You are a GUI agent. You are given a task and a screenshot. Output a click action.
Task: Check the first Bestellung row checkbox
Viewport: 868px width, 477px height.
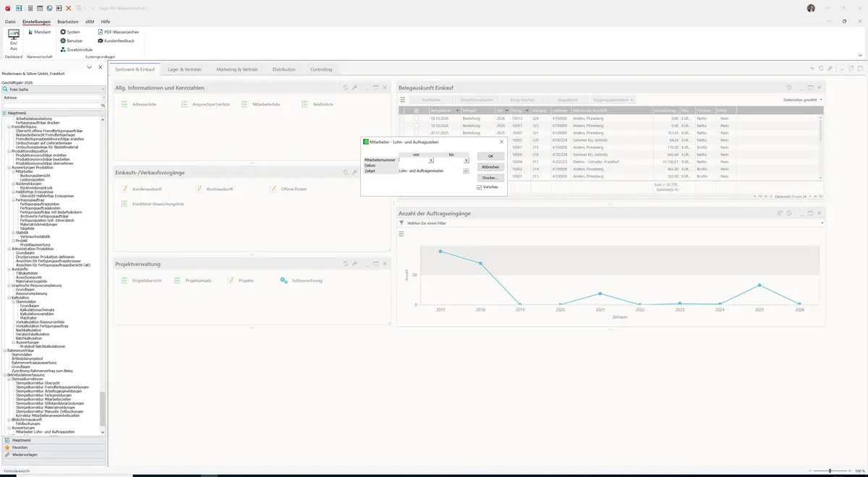[416, 118]
